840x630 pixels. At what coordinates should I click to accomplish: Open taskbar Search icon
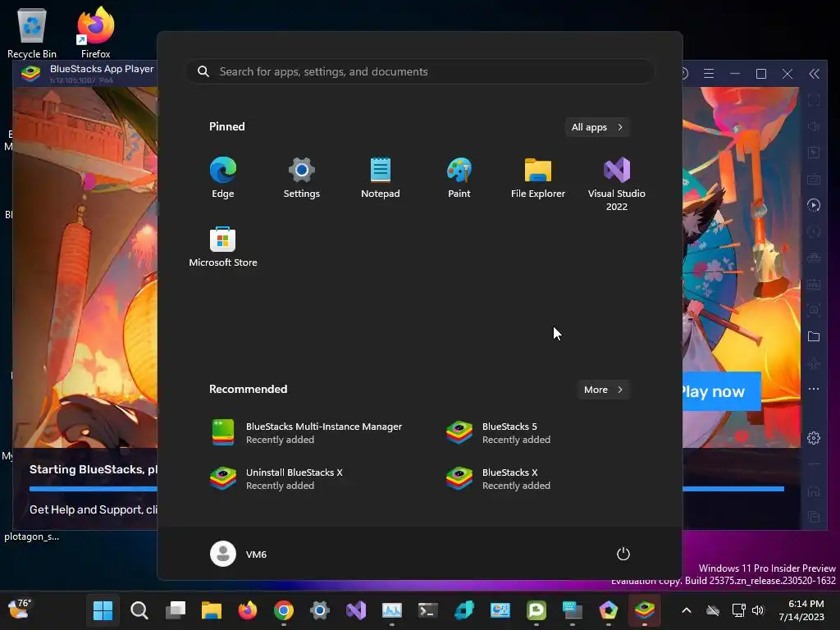[139, 610]
